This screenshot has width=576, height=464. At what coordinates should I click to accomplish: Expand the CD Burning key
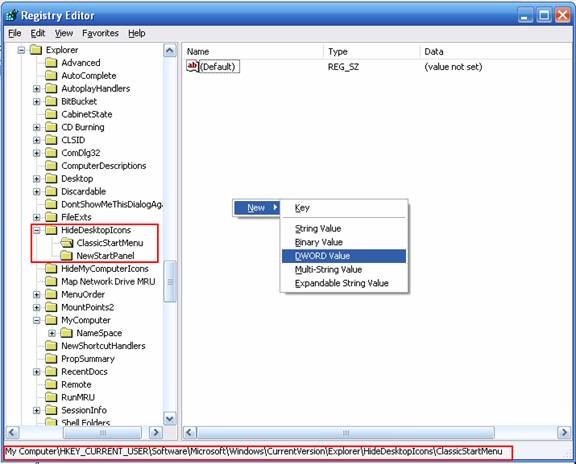[x=37, y=127]
